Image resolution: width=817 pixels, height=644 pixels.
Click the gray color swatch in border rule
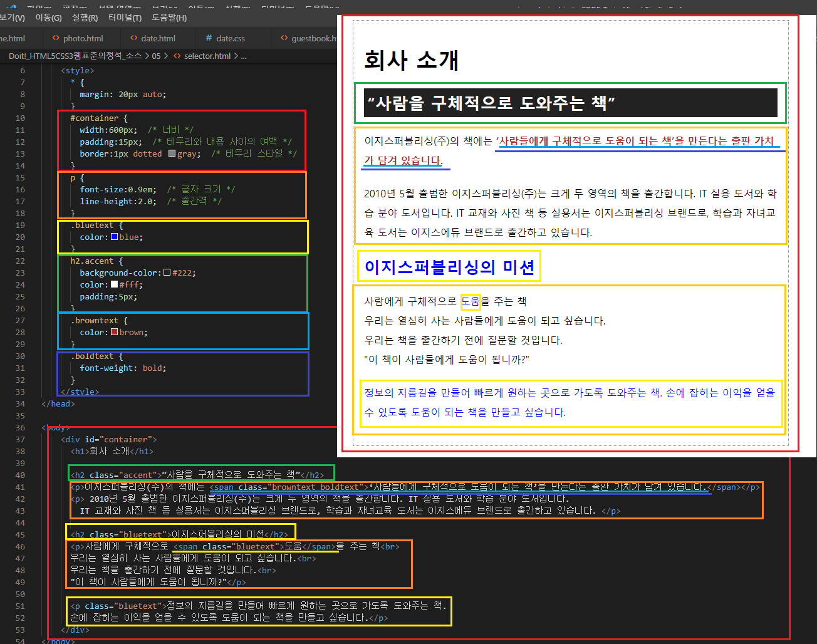pos(172,153)
